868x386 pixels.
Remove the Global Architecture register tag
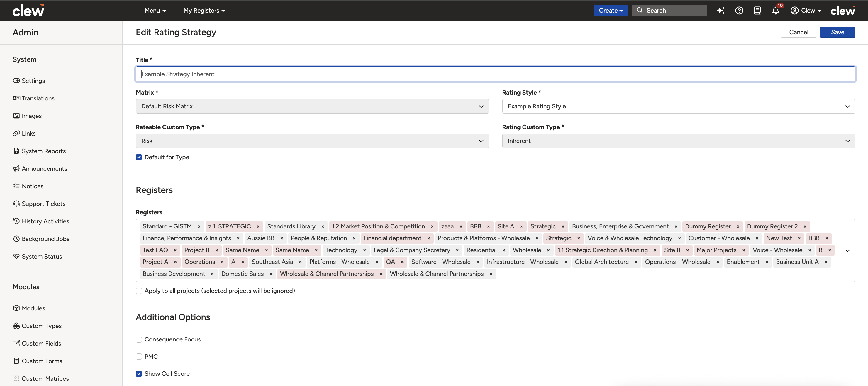coord(636,262)
